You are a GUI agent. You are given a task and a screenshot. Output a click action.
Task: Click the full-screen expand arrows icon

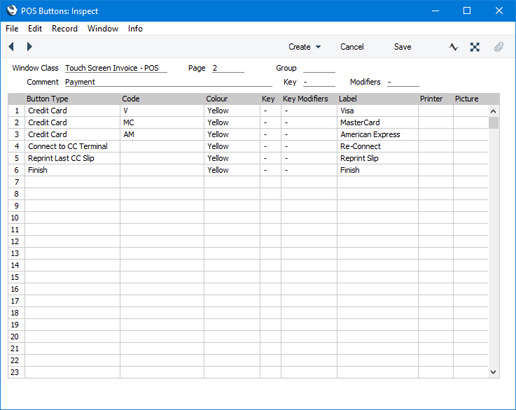(x=475, y=47)
